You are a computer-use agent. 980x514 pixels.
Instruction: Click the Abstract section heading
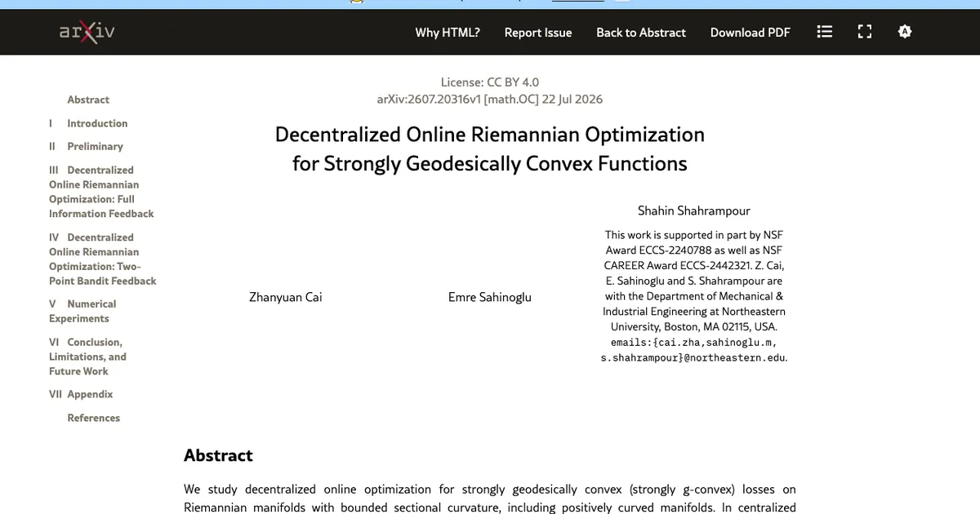[218, 455]
